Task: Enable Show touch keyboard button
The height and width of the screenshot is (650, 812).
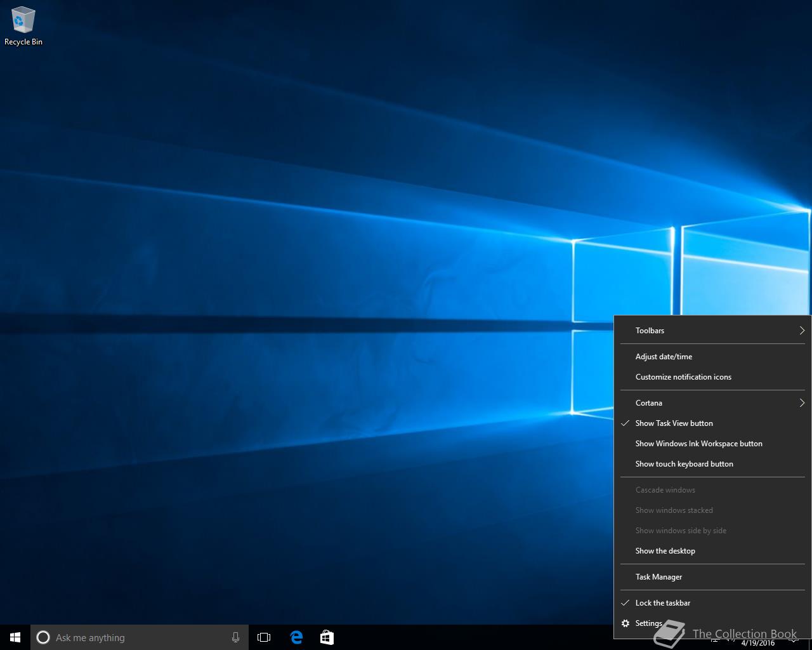Action: [x=712, y=463]
